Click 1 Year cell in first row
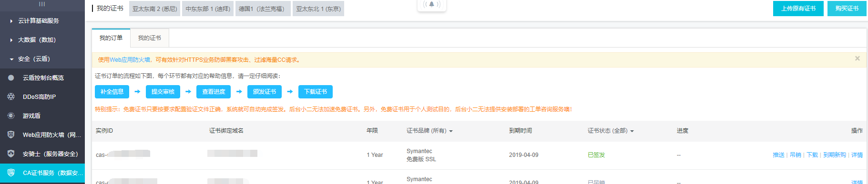 (x=375, y=155)
